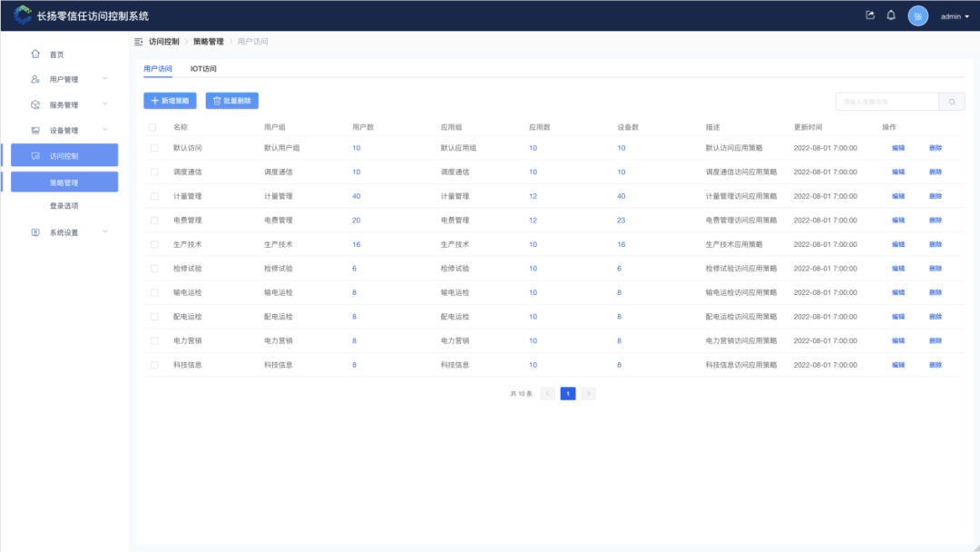Click the sidebar collapse icon beside breadcrumb

point(139,42)
